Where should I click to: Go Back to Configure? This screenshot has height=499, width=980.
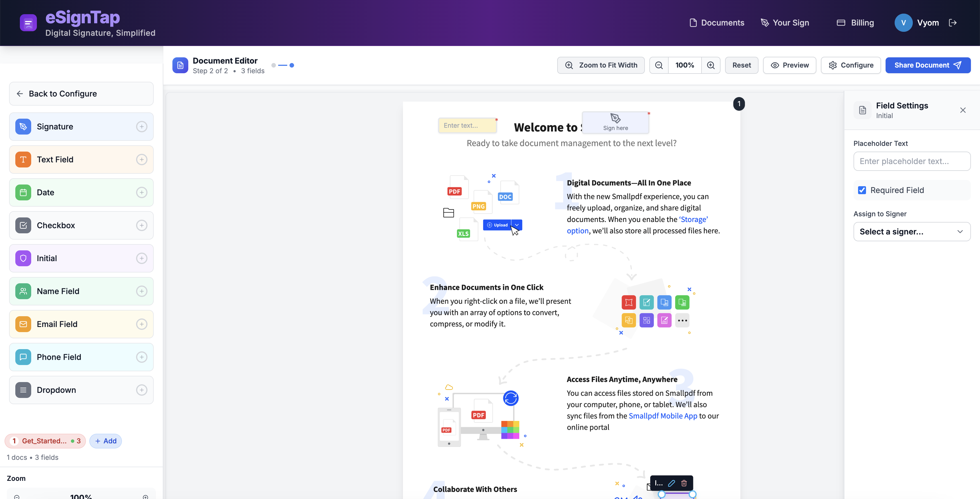81,94
